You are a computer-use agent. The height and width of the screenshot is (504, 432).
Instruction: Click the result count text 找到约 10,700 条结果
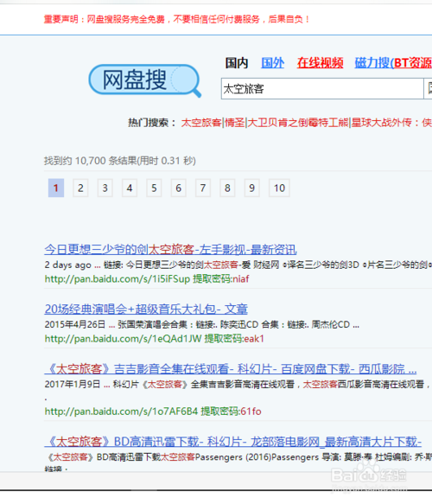tap(120, 161)
